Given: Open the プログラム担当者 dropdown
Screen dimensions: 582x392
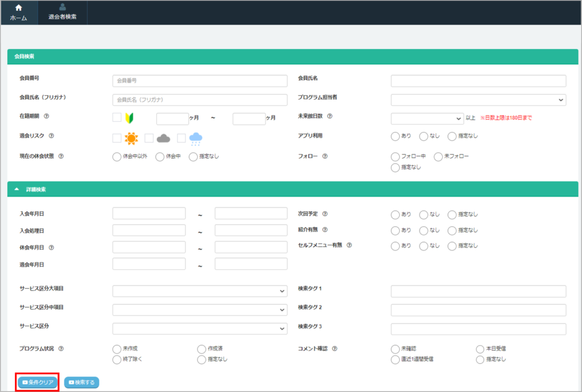Looking at the screenshot, I should coord(478,100).
